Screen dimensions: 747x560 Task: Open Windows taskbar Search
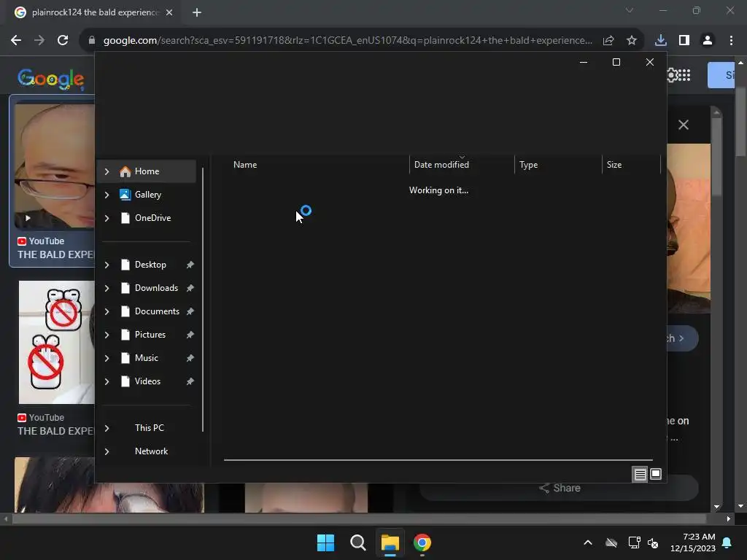point(357,542)
